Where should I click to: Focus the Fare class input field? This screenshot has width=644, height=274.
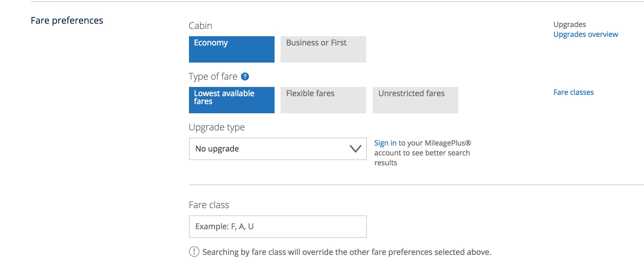tap(278, 227)
